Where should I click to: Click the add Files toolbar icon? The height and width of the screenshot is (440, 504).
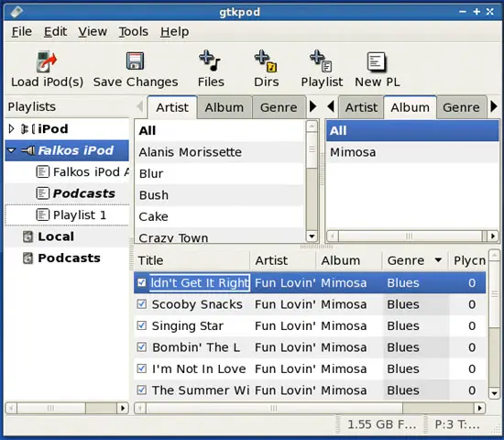210,60
